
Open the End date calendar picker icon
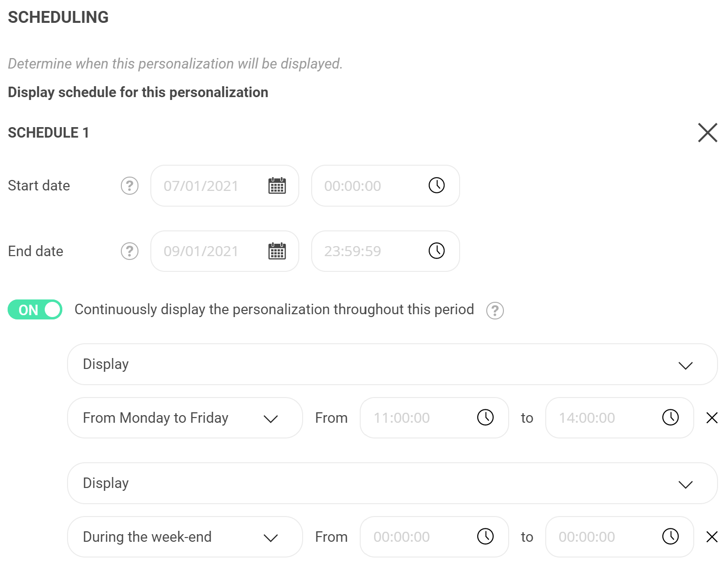coord(277,251)
